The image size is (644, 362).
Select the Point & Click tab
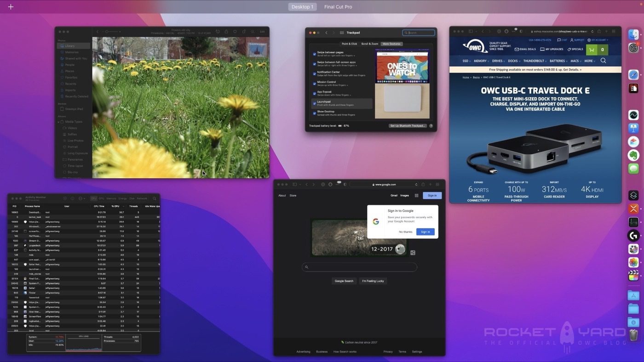(x=349, y=44)
